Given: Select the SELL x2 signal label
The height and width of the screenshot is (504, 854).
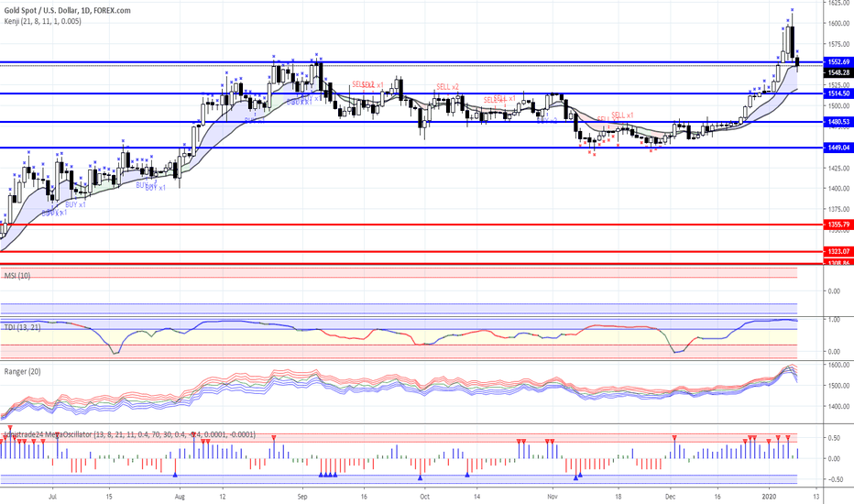Looking at the screenshot, I should 447,87.
